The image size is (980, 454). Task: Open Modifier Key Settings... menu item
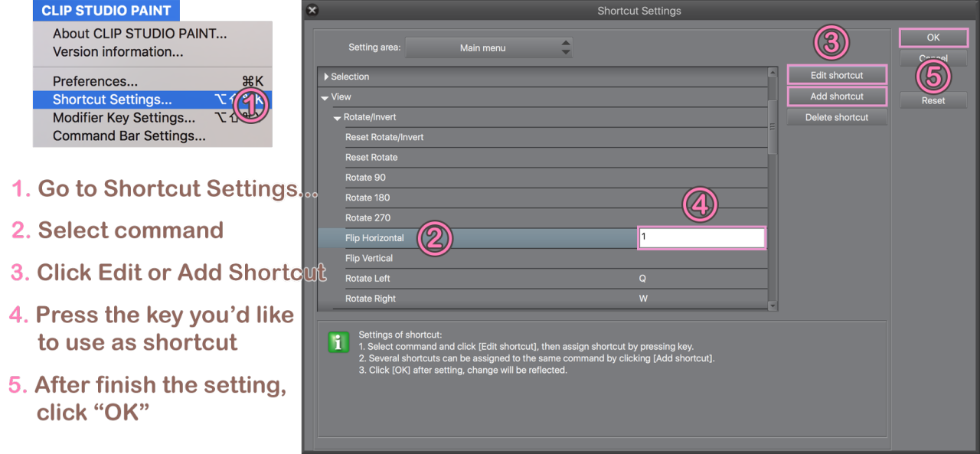coord(152,118)
